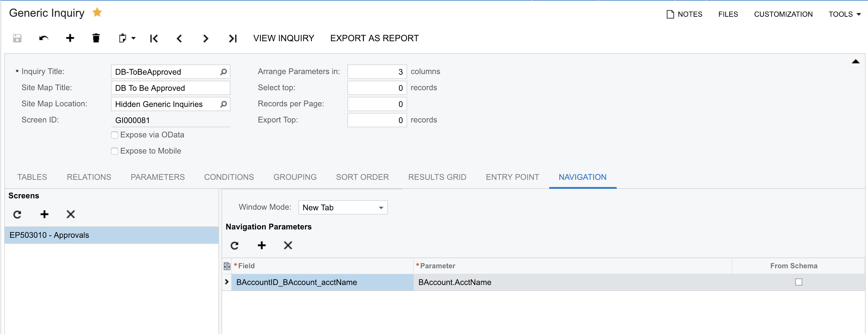
Task: Switch to the CONDITIONS tab
Action: [x=229, y=177]
